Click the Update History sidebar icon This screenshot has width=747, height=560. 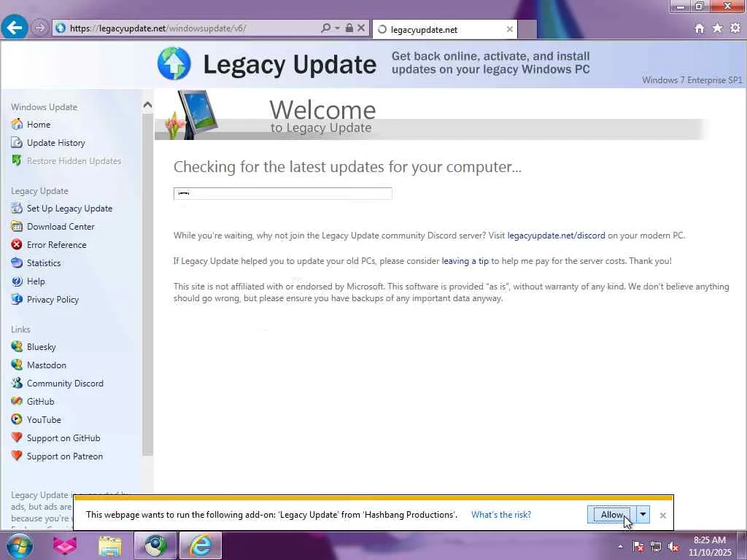17,142
